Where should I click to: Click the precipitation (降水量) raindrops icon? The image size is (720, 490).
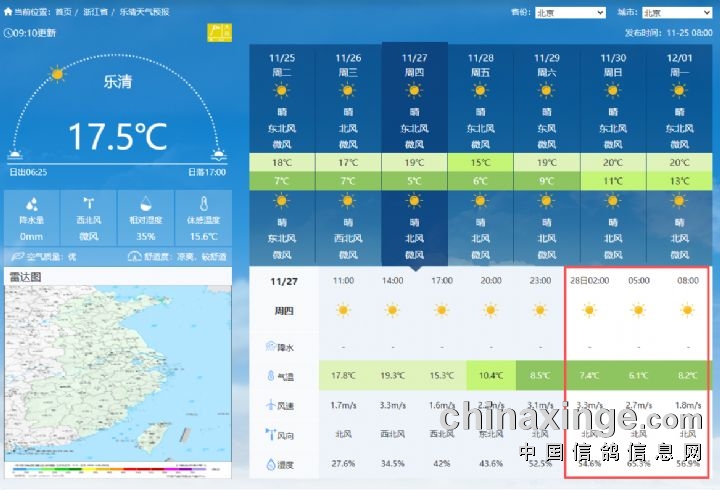coord(31,205)
